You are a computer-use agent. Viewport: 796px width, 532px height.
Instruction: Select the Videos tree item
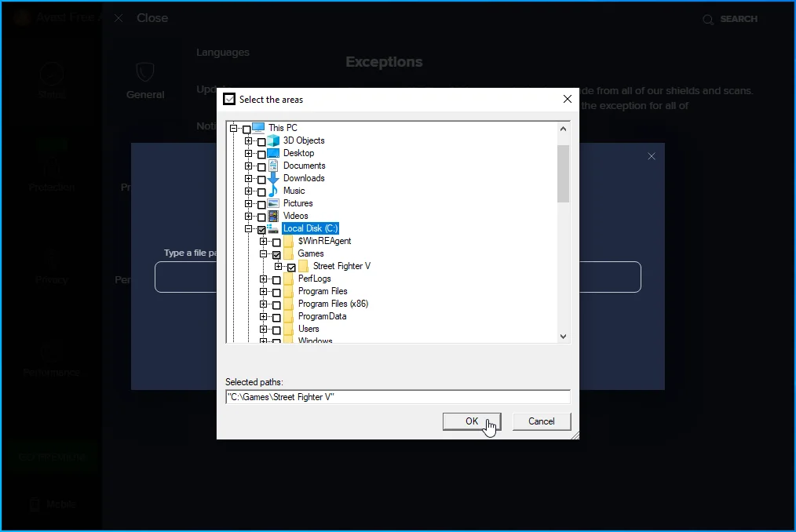(x=295, y=216)
